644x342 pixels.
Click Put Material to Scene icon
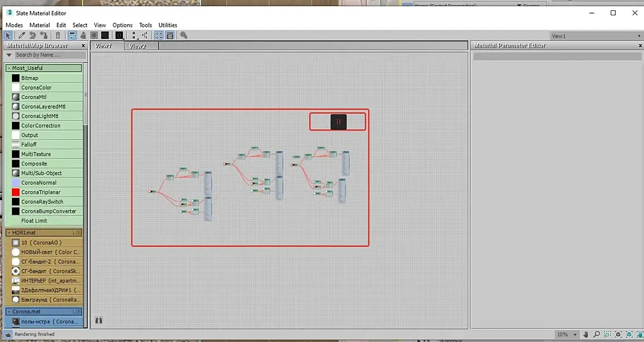tap(33, 36)
